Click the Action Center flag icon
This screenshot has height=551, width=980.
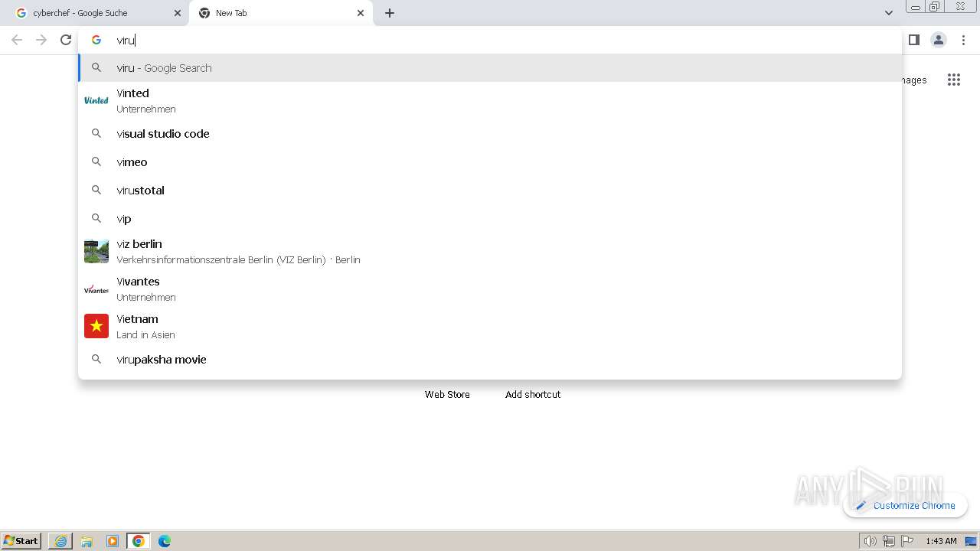[x=907, y=541]
